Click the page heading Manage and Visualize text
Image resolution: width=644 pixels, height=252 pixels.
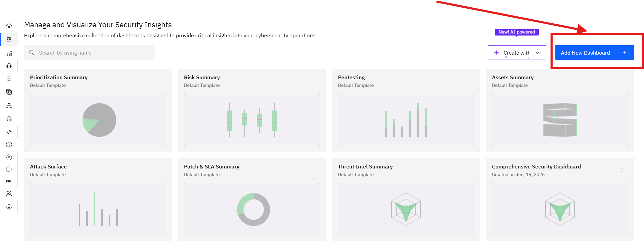tap(98, 25)
